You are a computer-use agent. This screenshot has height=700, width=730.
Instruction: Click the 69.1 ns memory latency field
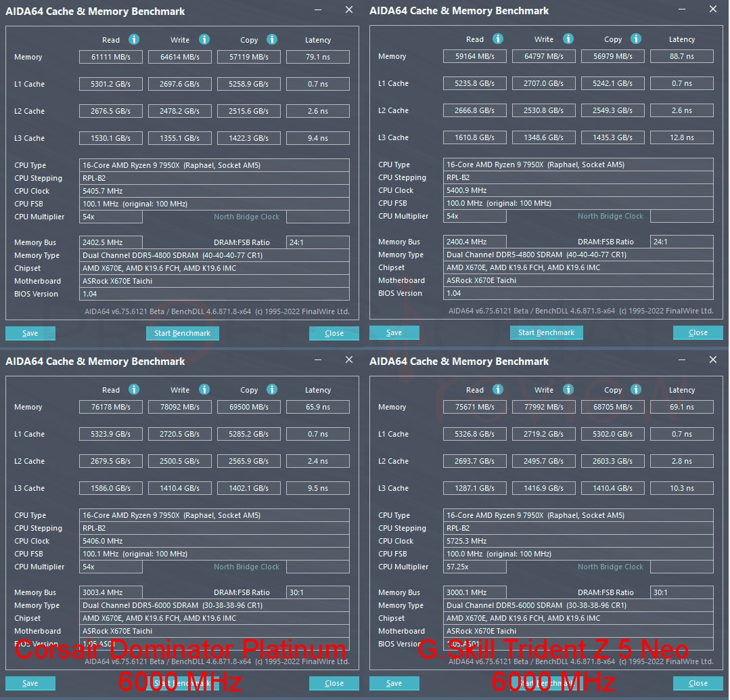[682, 407]
